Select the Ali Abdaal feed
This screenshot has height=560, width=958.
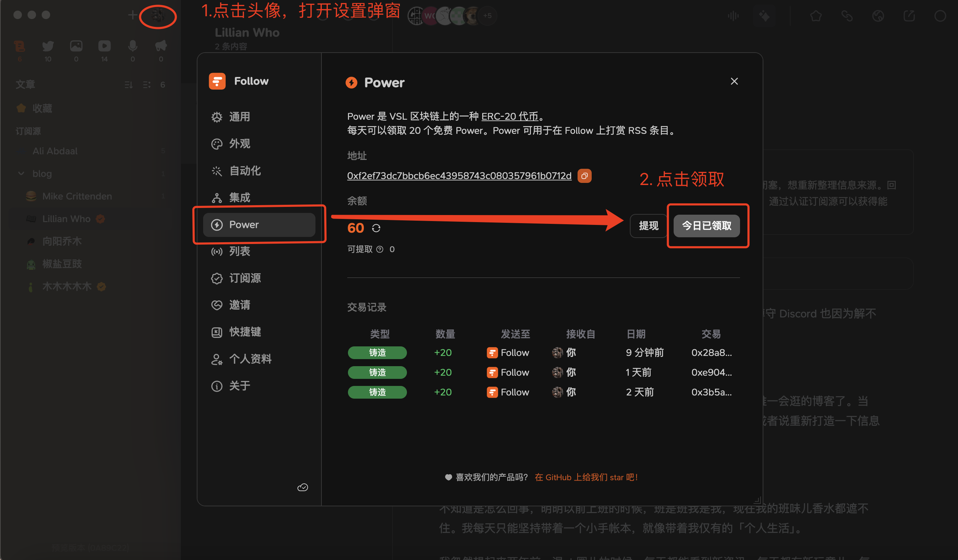click(x=90, y=151)
